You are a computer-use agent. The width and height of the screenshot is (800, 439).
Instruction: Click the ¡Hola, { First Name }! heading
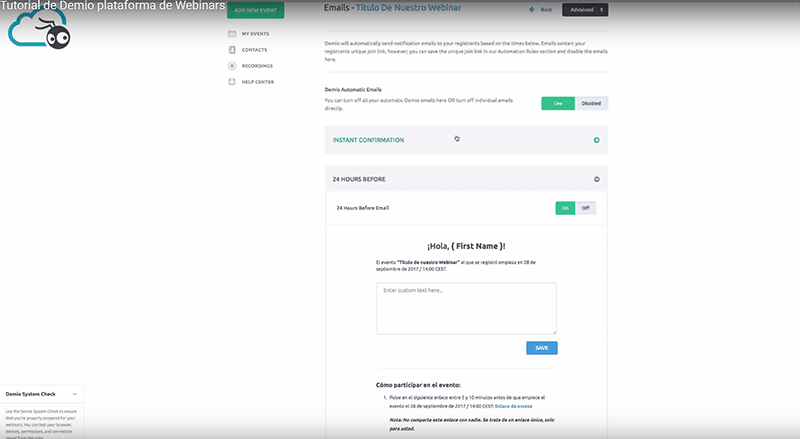point(466,246)
